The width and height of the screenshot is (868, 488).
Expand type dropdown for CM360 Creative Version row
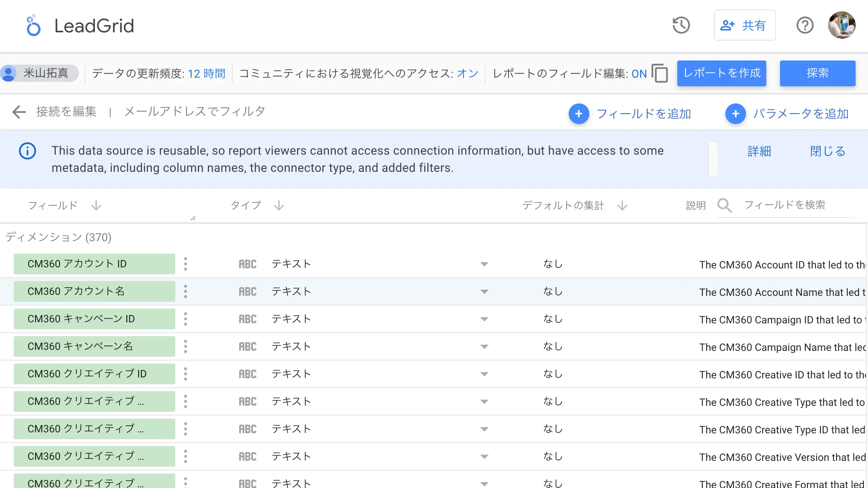point(484,457)
